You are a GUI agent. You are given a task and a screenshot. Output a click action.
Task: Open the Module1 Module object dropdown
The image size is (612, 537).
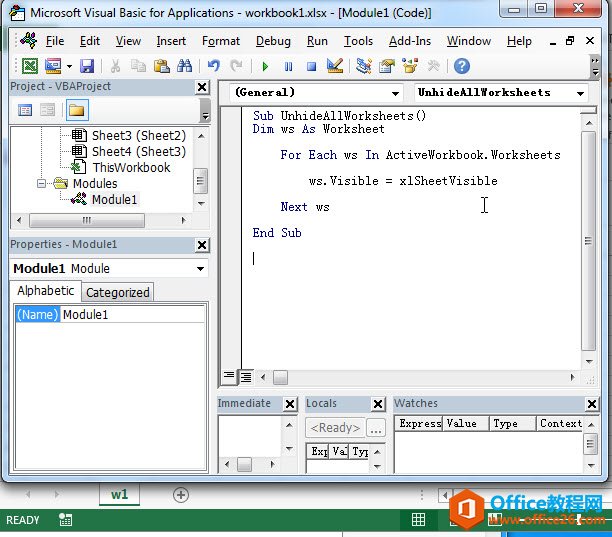pos(200,268)
